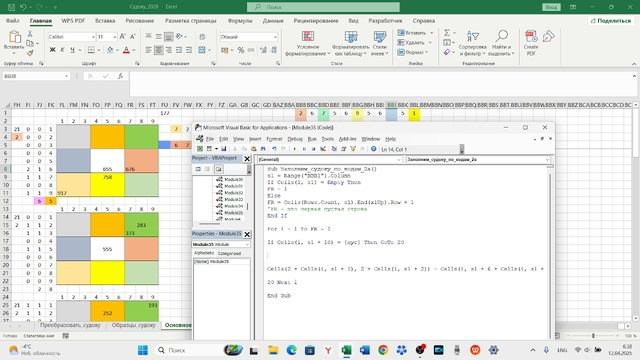640x360 pixels.
Task: Click Fill Color bucket swatch in ribbon
Action: 110,50
